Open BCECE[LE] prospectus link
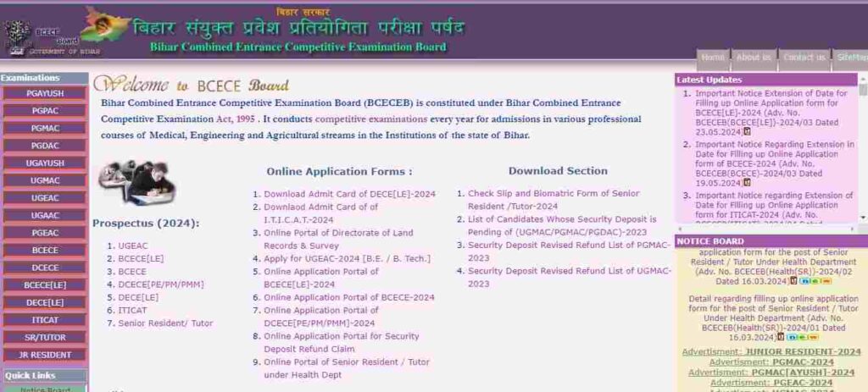Viewport: 868px width, 392px height. click(x=141, y=259)
